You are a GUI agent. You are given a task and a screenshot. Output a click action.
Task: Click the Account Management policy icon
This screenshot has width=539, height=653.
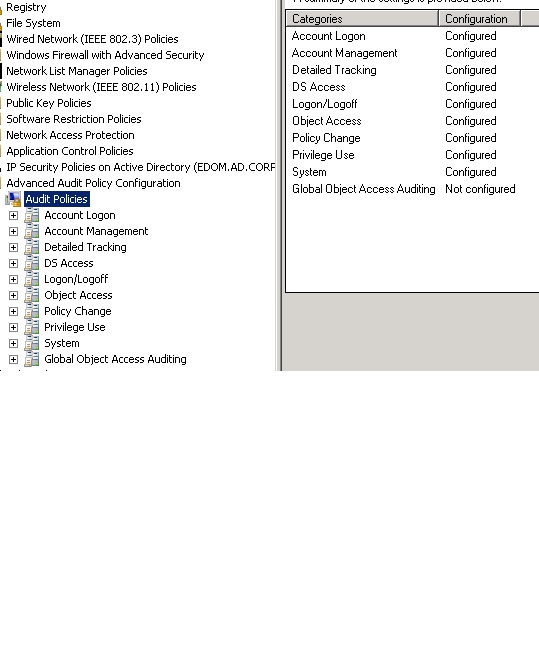click(32, 231)
